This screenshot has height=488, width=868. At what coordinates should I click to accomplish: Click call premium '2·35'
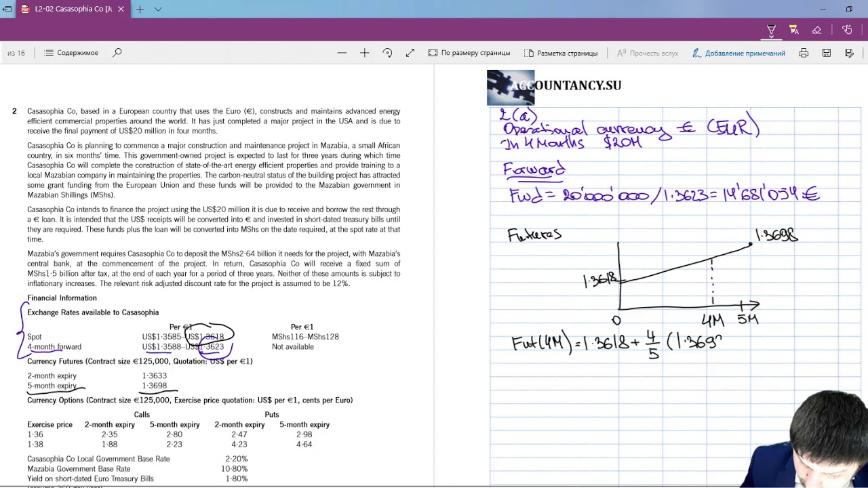[109, 434]
